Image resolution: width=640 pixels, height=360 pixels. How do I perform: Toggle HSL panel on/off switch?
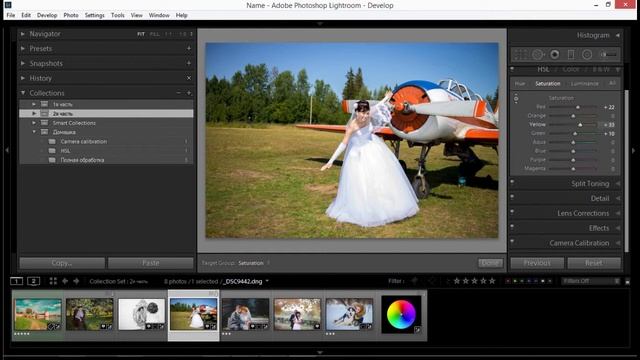[x=512, y=69]
